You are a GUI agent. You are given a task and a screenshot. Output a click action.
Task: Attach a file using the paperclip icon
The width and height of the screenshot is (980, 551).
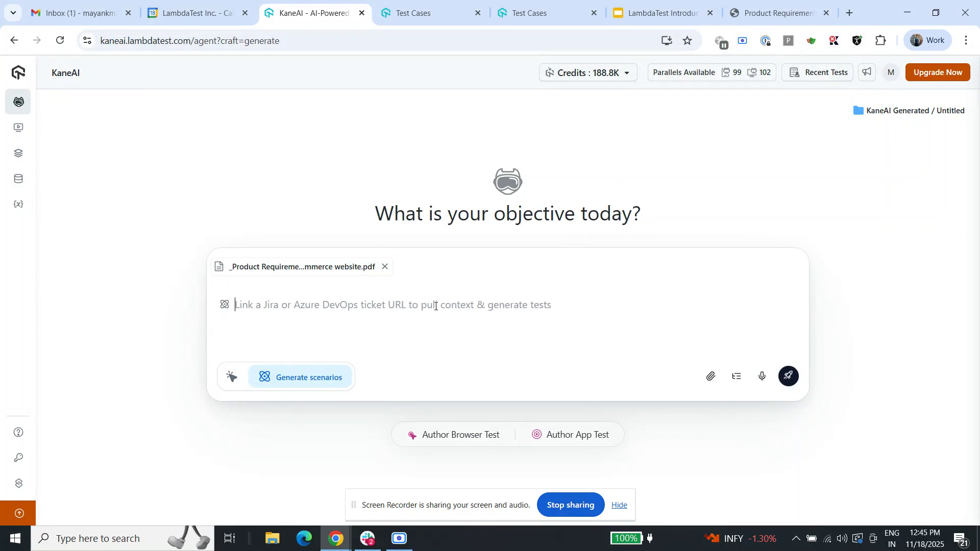[710, 376]
